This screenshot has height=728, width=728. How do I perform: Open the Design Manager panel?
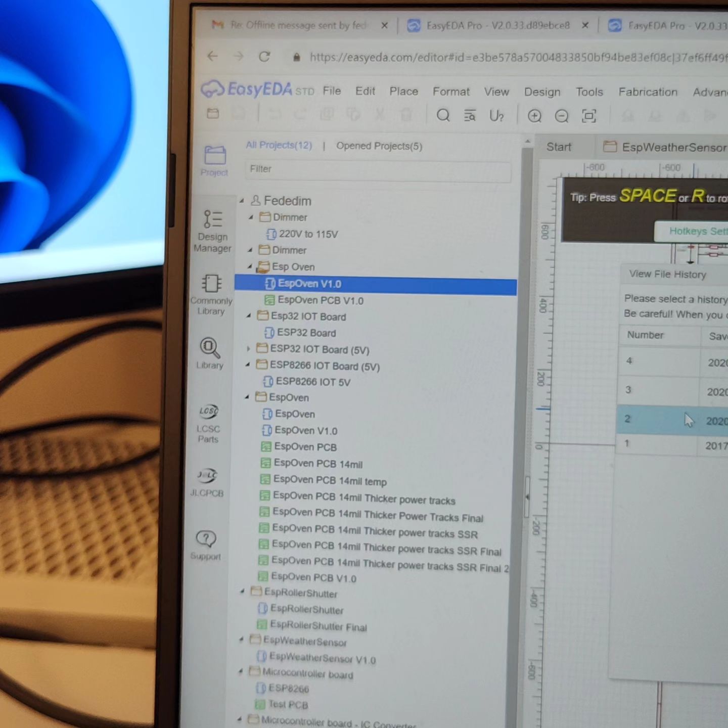(212, 231)
